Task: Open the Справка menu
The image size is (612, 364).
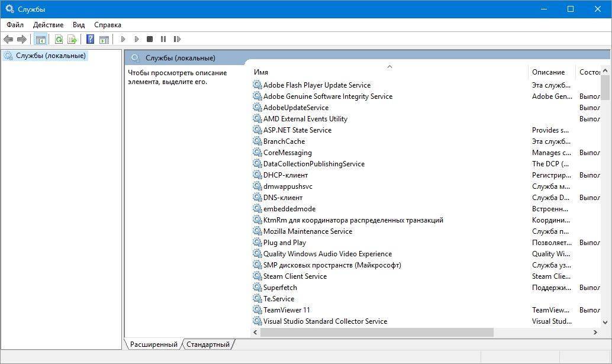Action: (107, 25)
